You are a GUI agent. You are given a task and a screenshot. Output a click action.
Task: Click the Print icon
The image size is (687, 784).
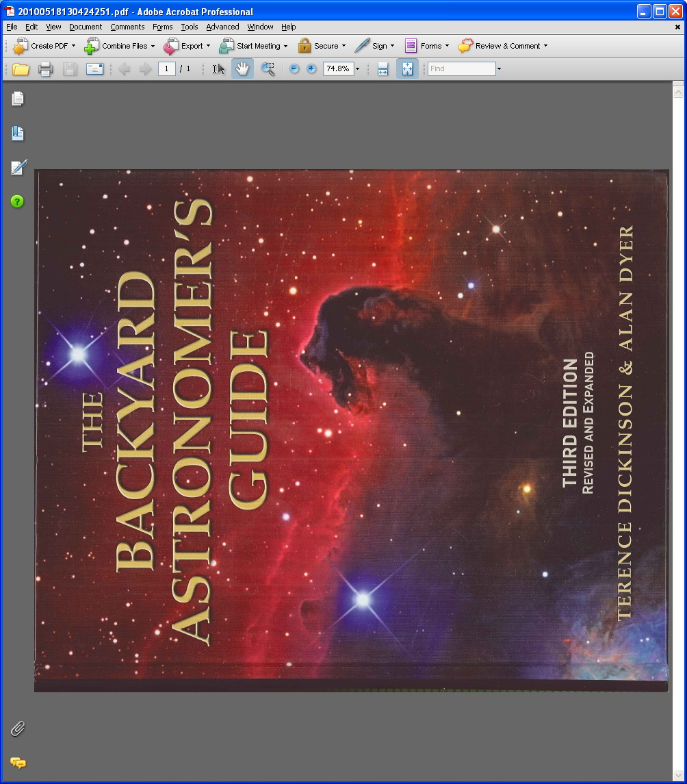[45, 69]
